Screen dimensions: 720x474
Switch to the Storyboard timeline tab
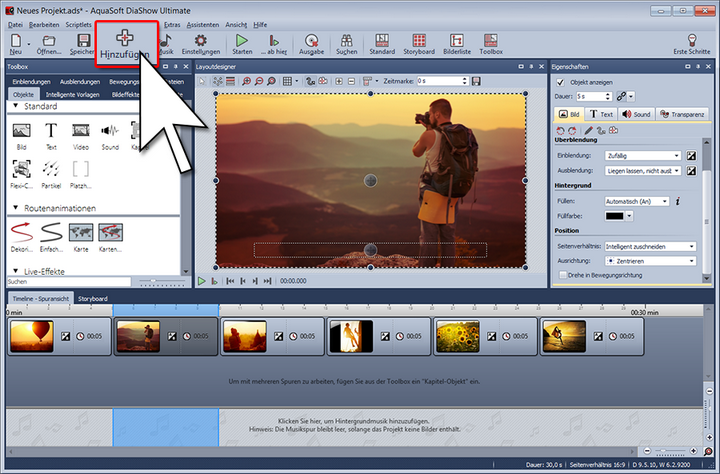(x=93, y=298)
